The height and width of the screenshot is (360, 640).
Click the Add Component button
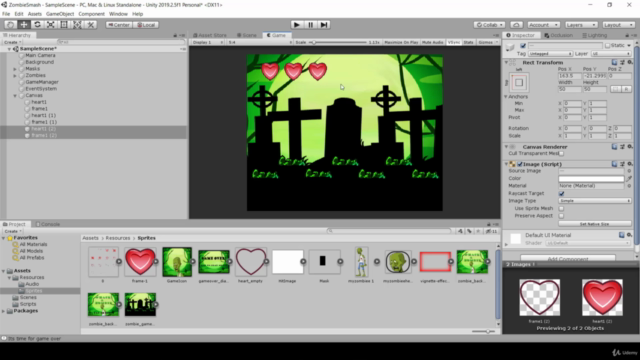(x=568, y=258)
